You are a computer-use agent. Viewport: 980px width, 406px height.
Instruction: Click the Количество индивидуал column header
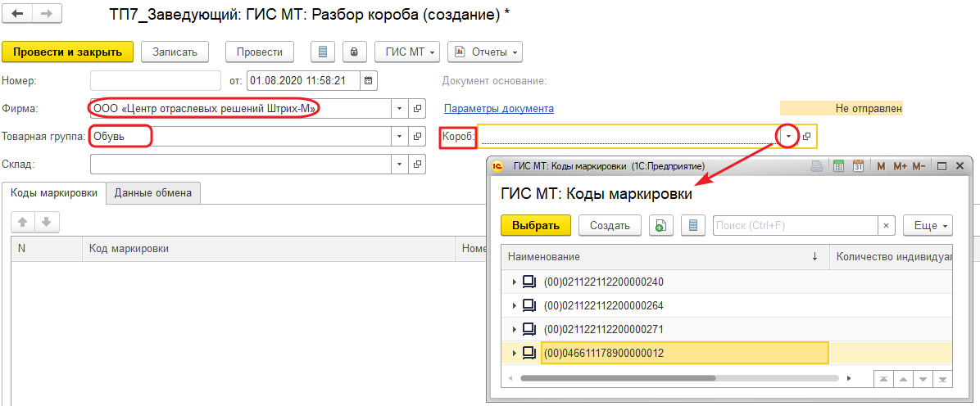(892, 257)
